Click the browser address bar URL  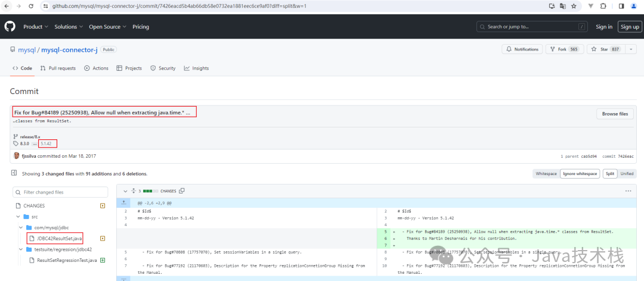[x=179, y=6]
